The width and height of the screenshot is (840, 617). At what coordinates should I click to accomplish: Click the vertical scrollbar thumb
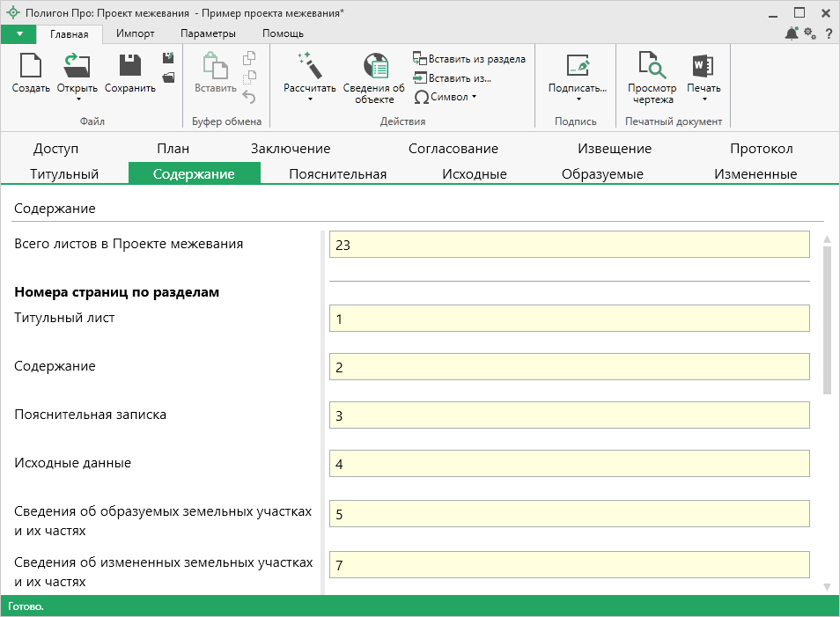pos(827,320)
